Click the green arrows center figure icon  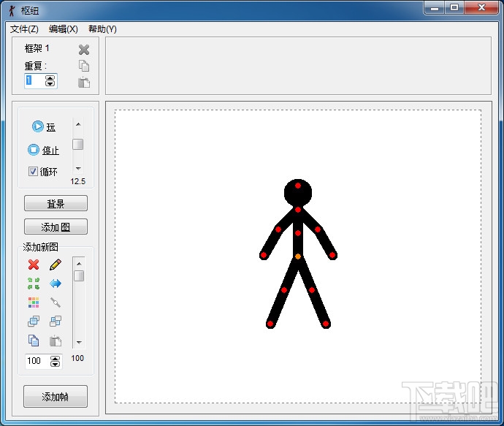click(x=34, y=284)
